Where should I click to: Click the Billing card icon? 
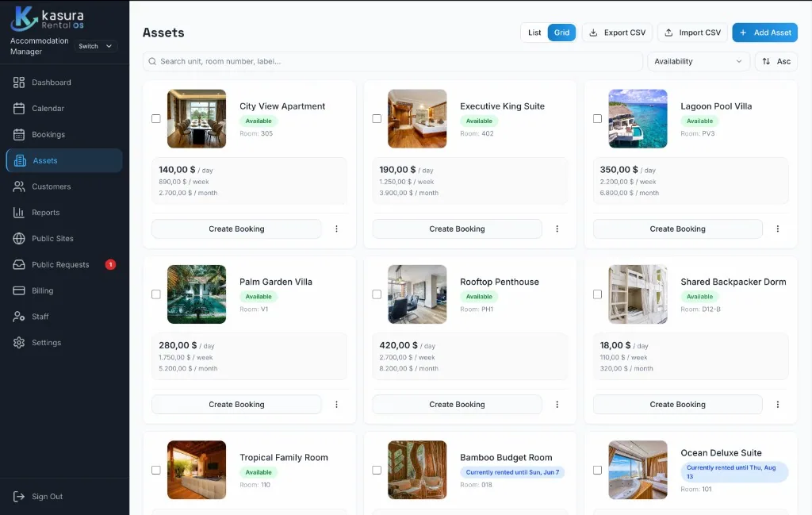(x=19, y=290)
